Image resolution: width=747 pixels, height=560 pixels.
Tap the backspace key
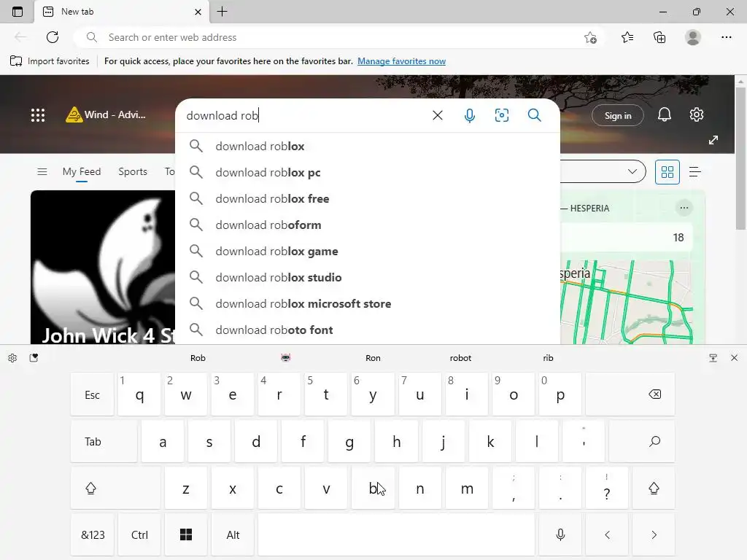630,394
